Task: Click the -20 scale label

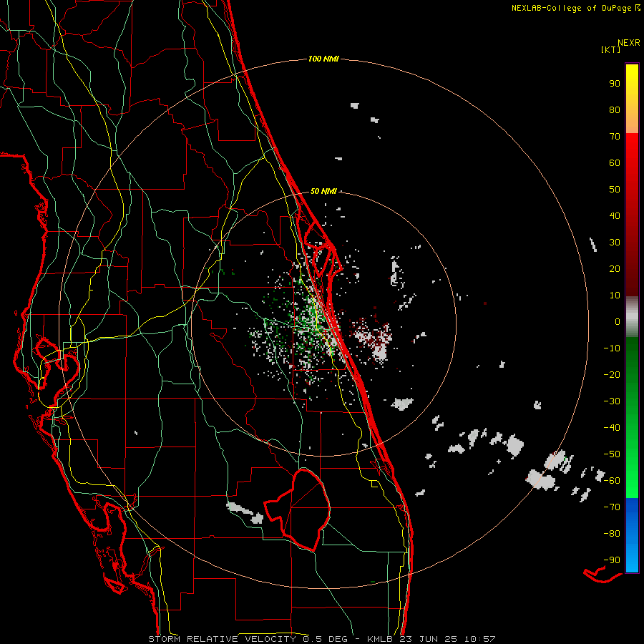Action: coord(612,374)
